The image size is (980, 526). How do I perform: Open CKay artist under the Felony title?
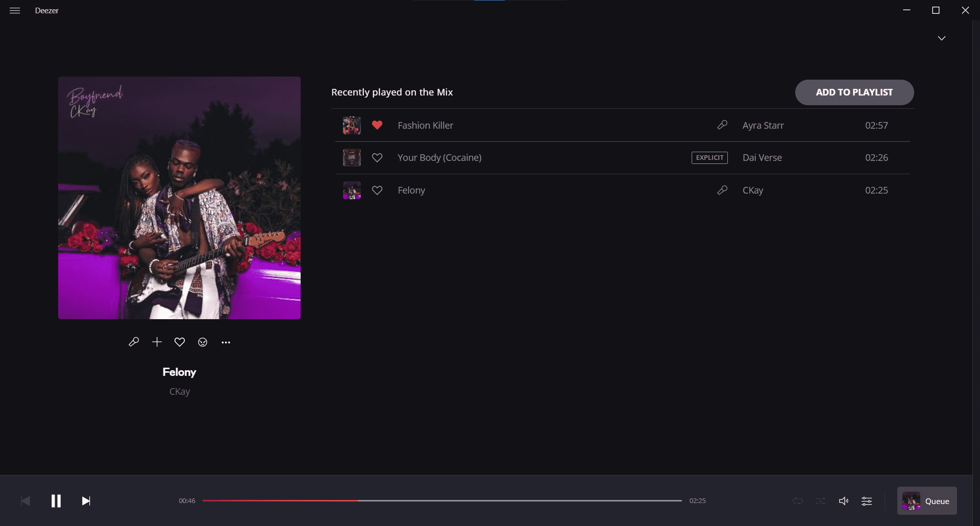pyautogui.click(x=180, y=392)
